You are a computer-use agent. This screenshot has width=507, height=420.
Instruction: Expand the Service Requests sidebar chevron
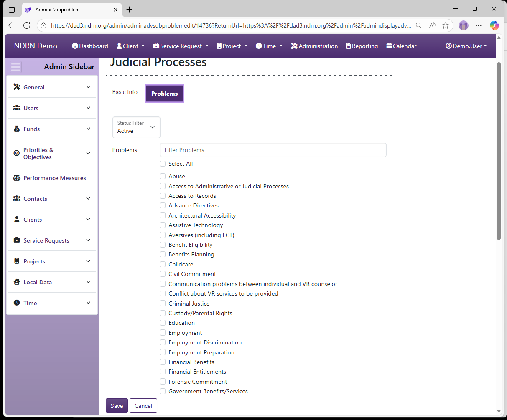[88, 240]
